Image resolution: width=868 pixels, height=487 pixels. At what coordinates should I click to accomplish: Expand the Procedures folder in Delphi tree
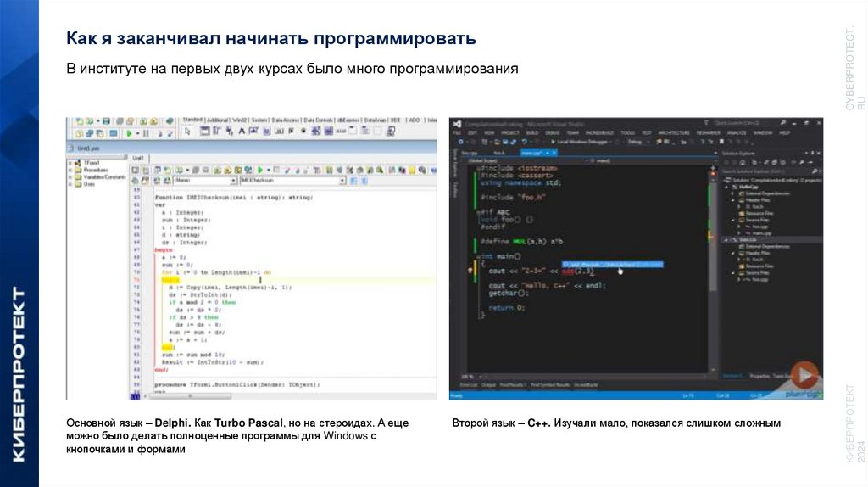(x=70, y=170)
